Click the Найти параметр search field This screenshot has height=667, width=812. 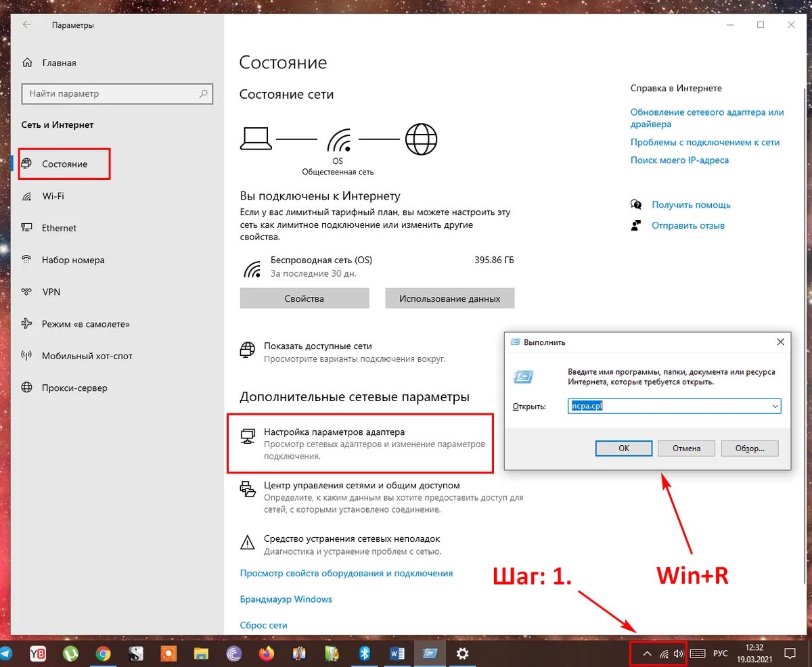point(117,93)
